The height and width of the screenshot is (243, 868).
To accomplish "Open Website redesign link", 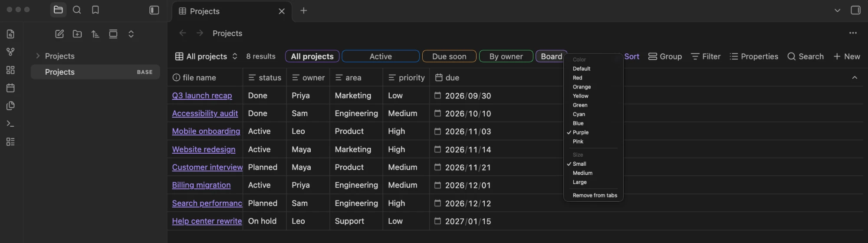I will coord(204,149).
